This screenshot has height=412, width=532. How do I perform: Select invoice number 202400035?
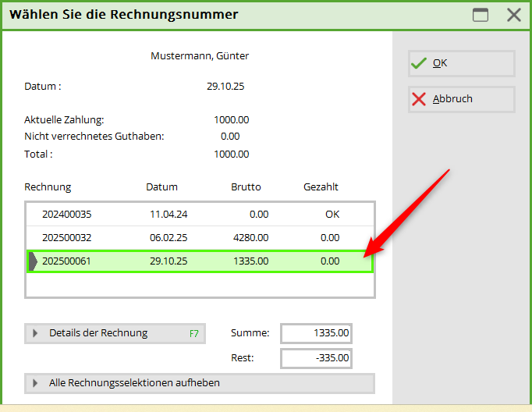click(67, 214)
